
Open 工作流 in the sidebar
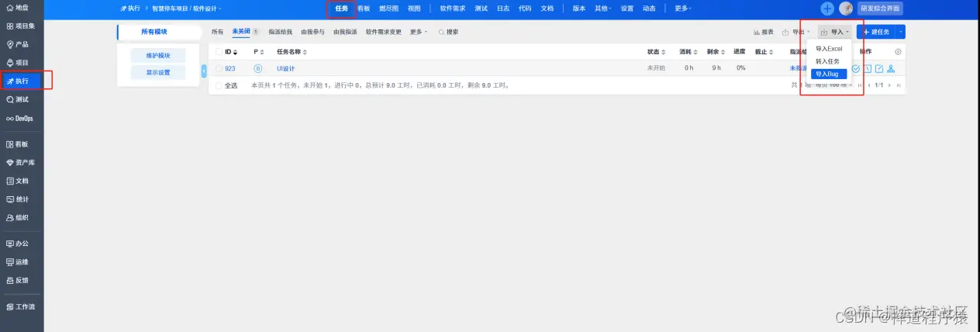point(22,306)
